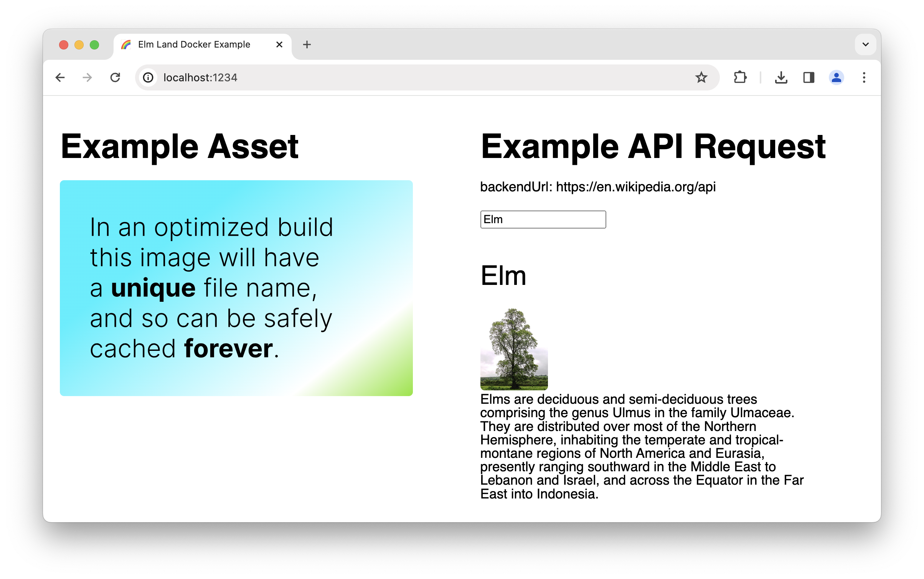
Task: Click the browser back arrow
Action: pos(60,78)
